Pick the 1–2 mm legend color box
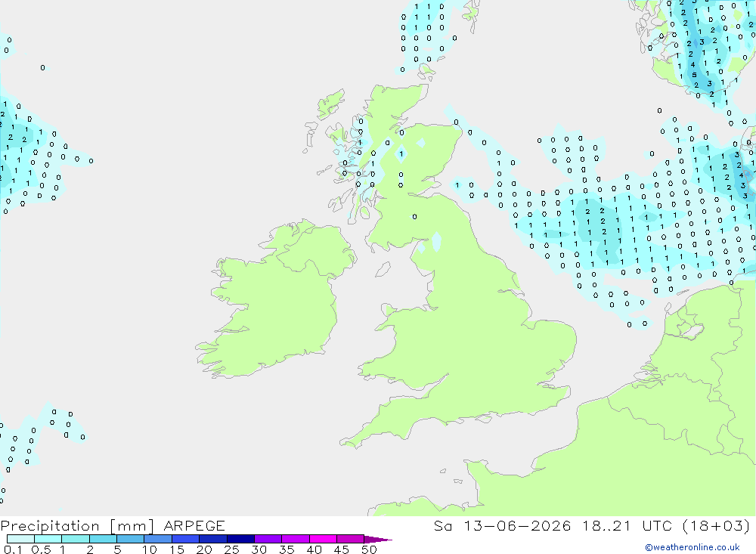Viewport: 756px width, 554px height. pos(76,539)
